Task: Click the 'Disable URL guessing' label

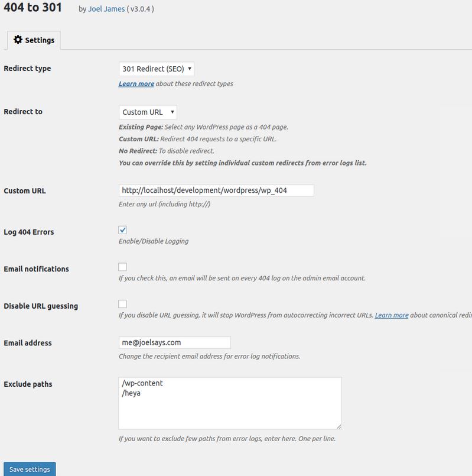Action: 41,306
